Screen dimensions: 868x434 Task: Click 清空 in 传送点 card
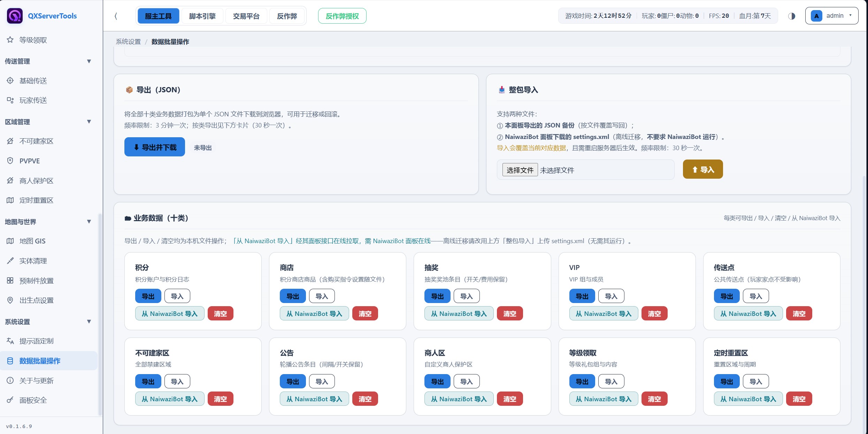point(799,313)
